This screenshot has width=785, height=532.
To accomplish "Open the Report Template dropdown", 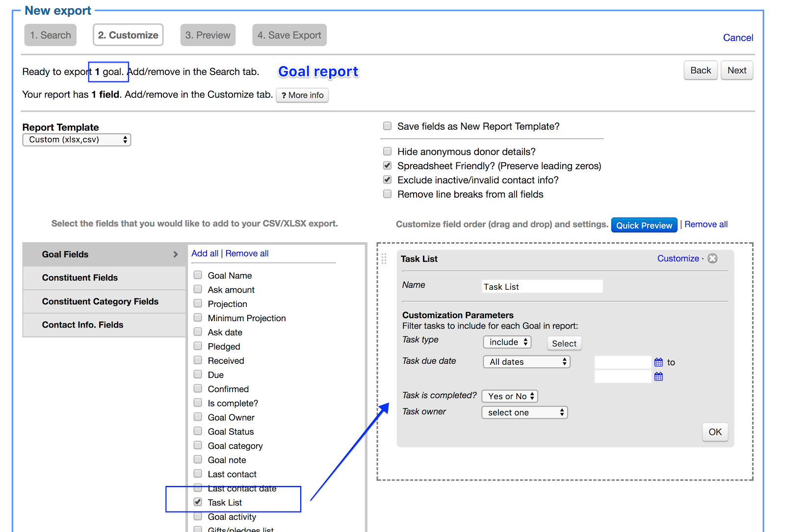I will point(77,140).
